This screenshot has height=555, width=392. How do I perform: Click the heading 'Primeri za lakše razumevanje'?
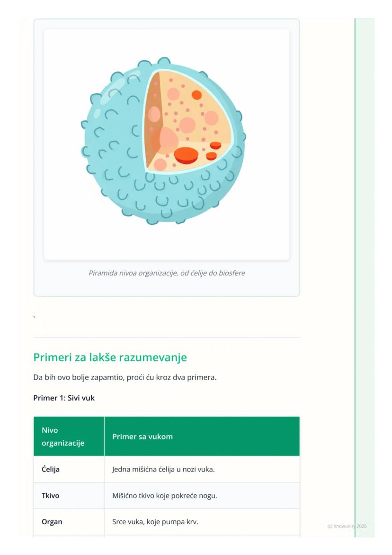pyautogui.click(x=110, y=357)
